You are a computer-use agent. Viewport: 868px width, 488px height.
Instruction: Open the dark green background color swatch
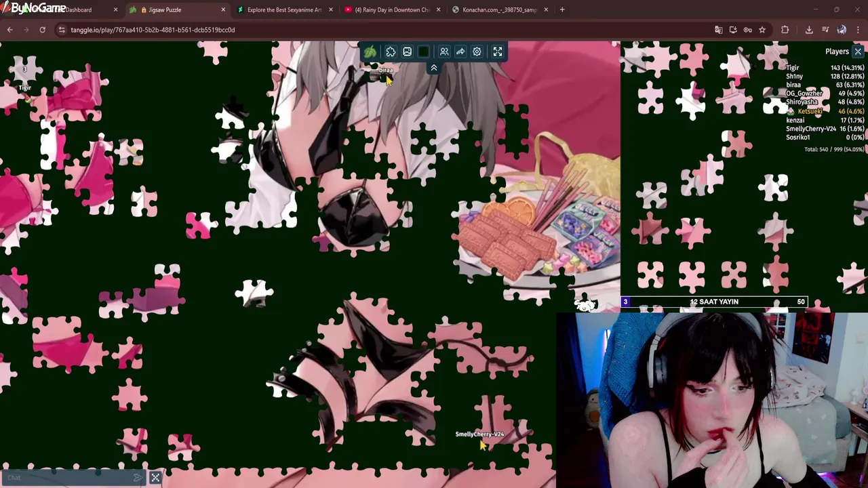(424, 52)
